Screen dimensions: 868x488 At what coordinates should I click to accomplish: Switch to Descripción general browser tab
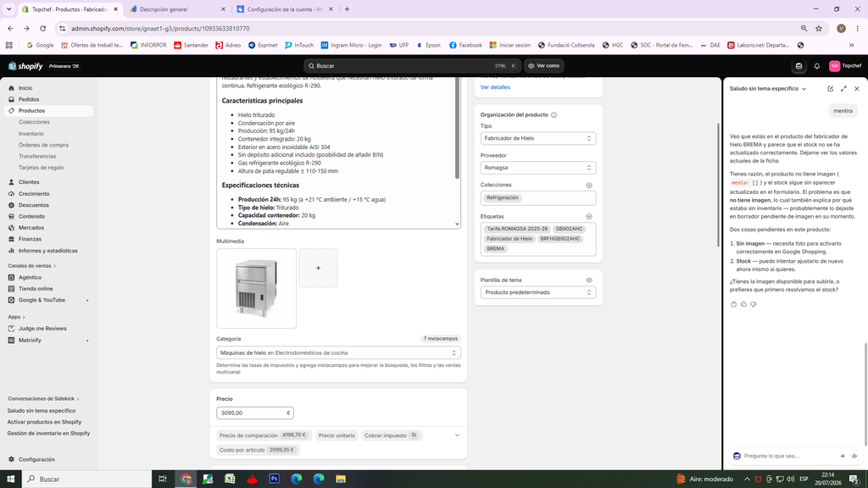point(177,9)
